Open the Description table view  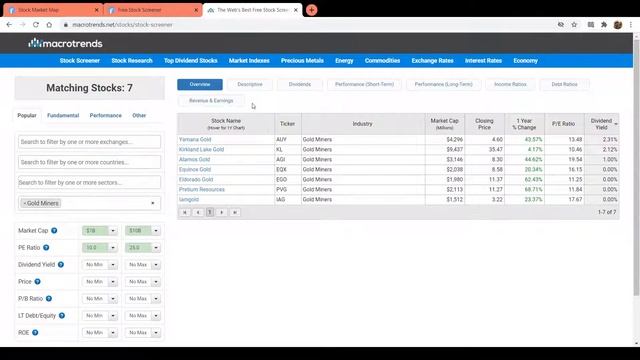[x=250, y=84]
